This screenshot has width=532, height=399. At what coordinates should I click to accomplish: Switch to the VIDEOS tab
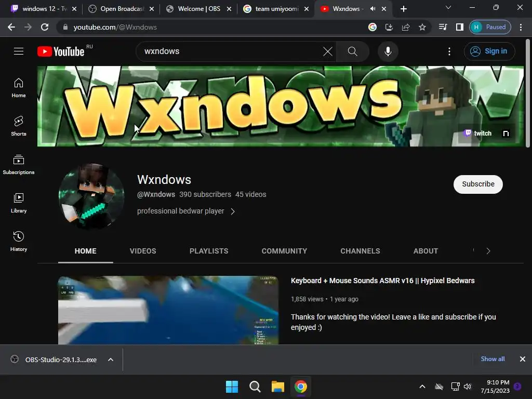click(143, 251)
